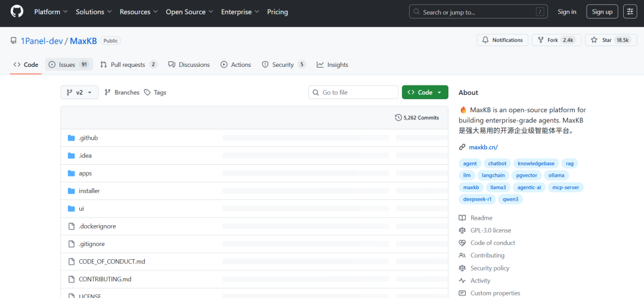
Task: Click the fork icon in Fork button
Action: pos(540,40)
